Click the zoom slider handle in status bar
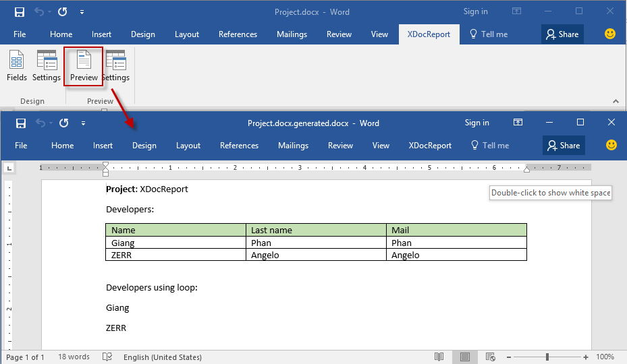Image resolution: width=627 pixels, height=364 pixels. pyautogui.click(x=547, y=357)
